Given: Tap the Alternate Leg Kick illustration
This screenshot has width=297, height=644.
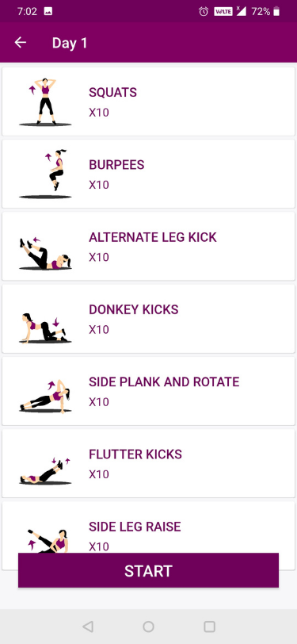Looking at the screenshot, I should [45, 254].
